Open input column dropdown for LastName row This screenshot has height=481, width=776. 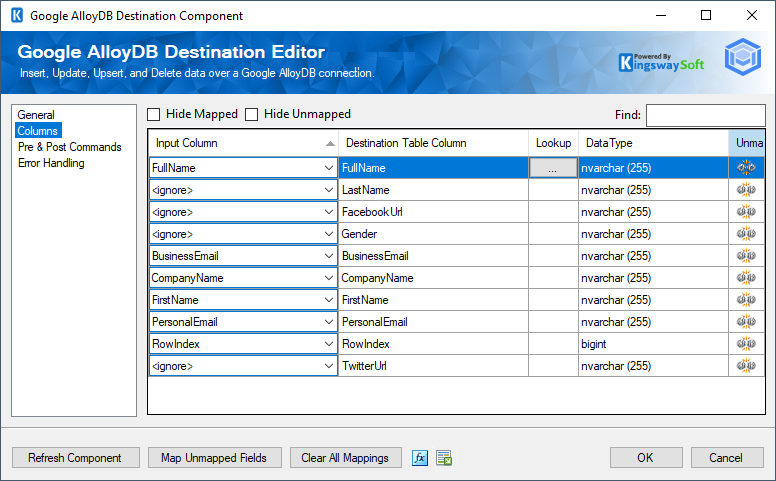(x=329, y=190)
